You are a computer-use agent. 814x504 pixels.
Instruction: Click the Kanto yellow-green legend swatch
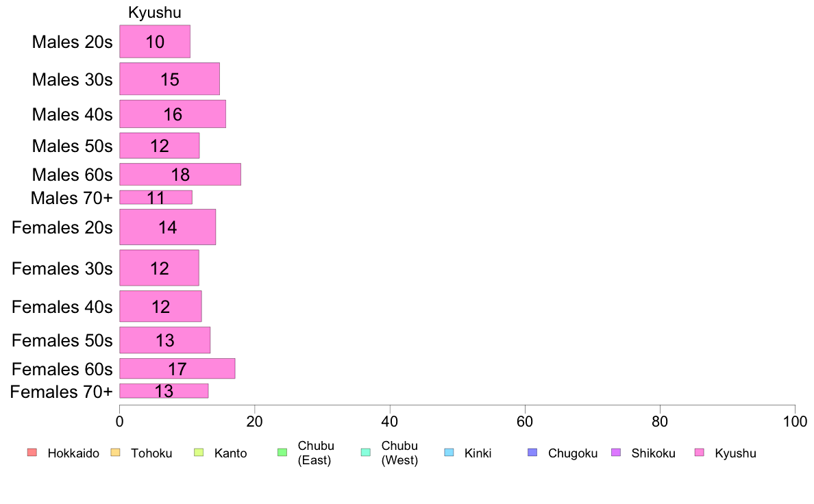[199, 453]
